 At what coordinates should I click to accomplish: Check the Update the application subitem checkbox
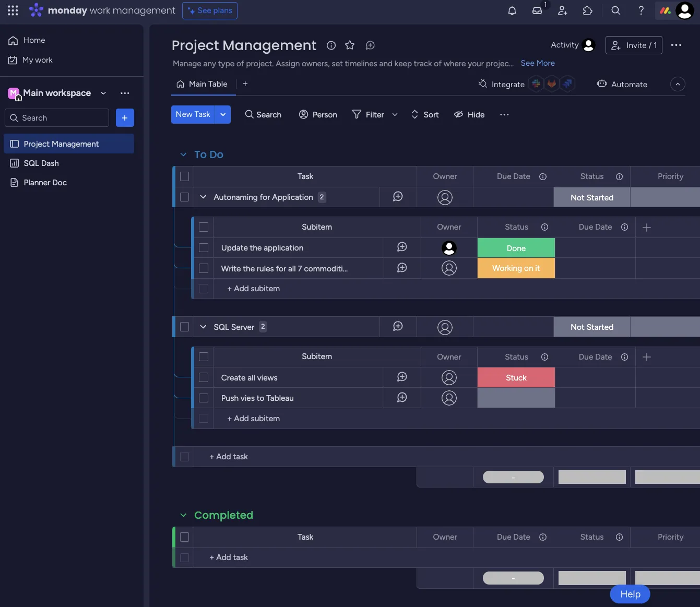click(x=204, y=248)
